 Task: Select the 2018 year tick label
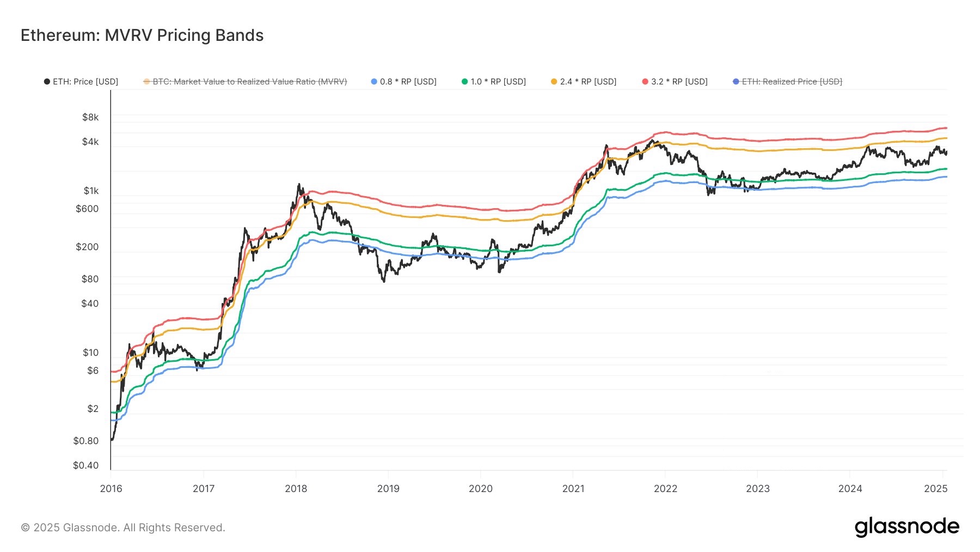tap(296, 488)
